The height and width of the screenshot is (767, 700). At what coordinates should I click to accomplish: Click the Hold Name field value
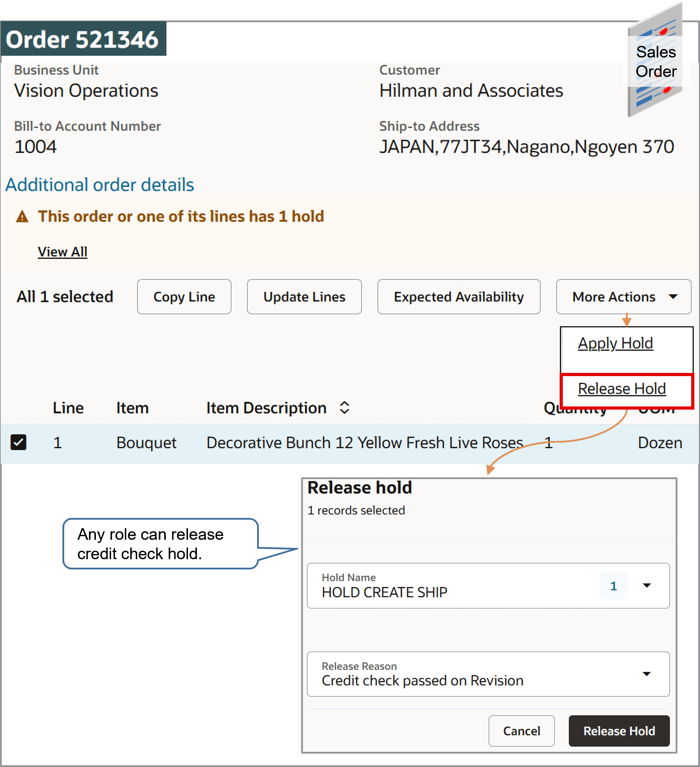pos(384,592)
